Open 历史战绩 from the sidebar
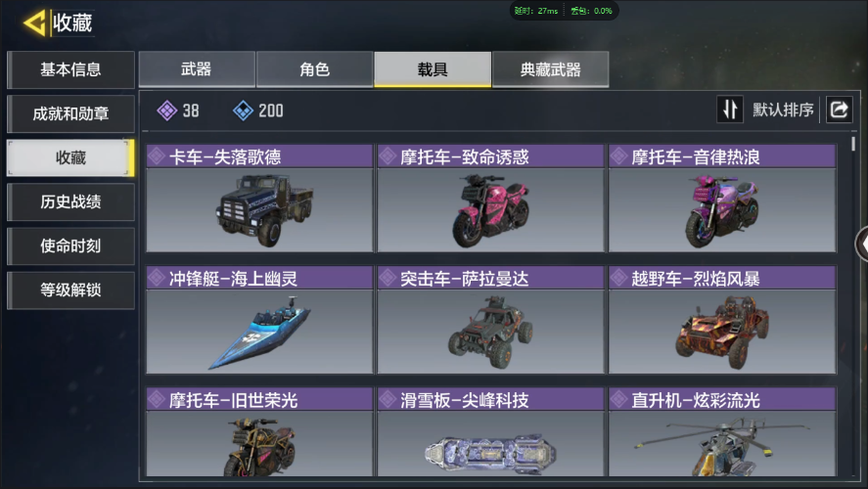The image size is (868, 489). tap(70, 201)
